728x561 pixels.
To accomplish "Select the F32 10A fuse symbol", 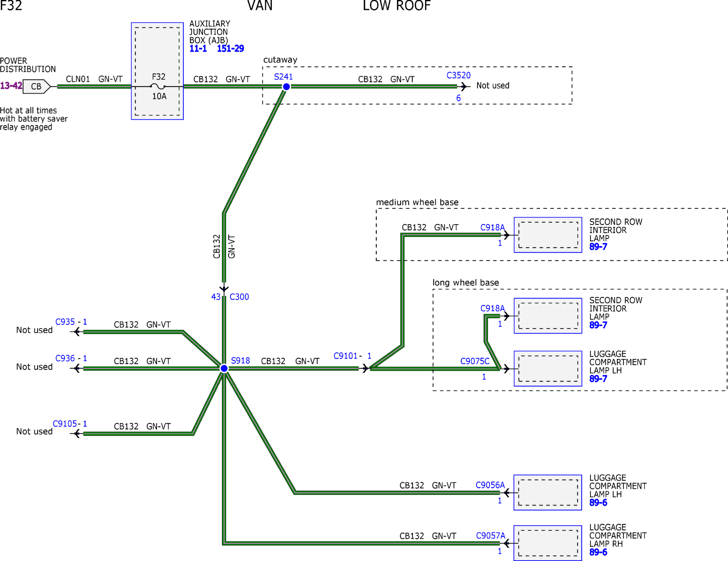I will pos(158,86).
